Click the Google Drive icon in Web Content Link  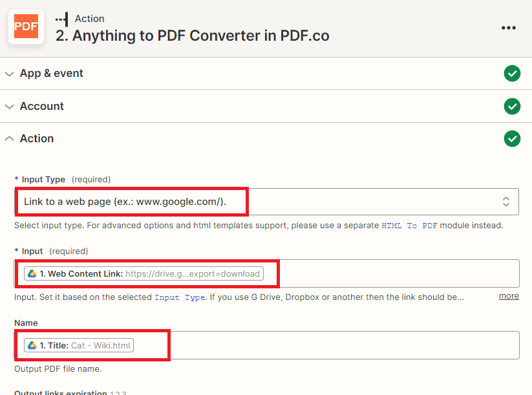pyautogui.click(x=32, y=273)
